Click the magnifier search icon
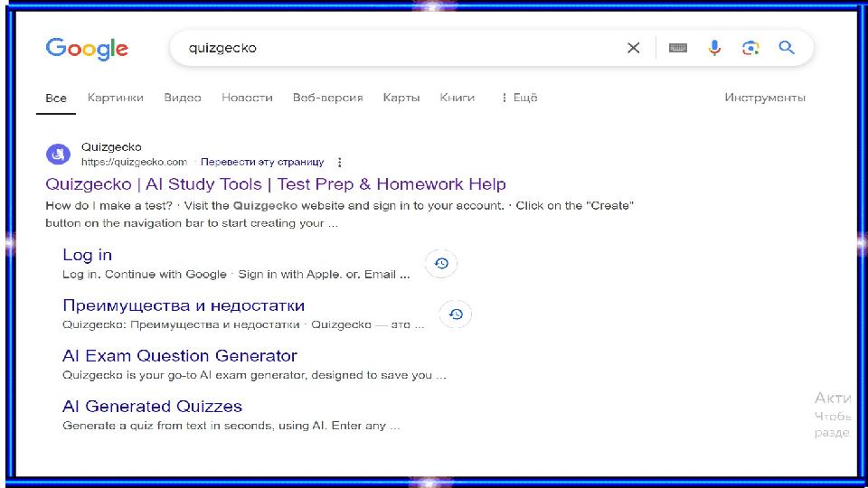868x488 pixels. [787, 48]
